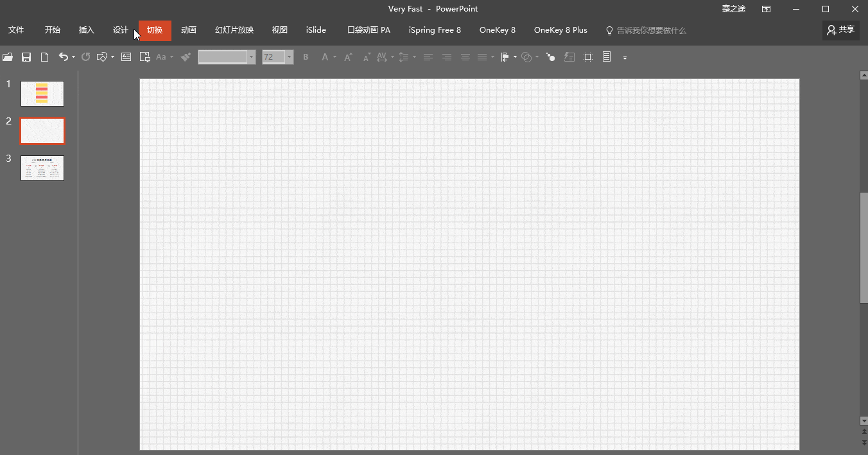
Task: Click the 告诉我你想要做什么 search box
Action: (x=646, y=30)
